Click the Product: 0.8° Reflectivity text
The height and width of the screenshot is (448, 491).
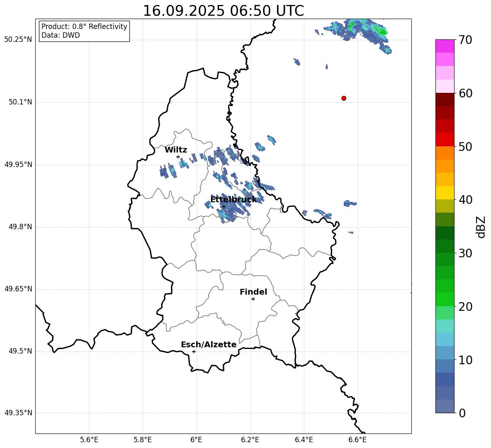[84, 27]
